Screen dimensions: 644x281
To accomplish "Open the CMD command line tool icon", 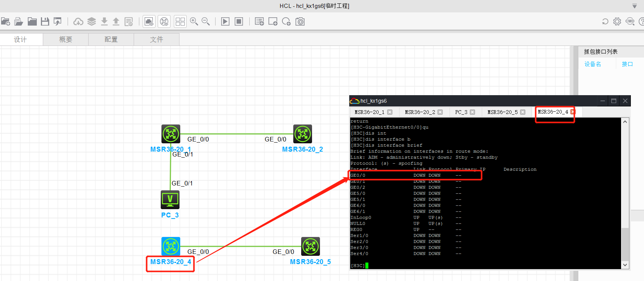I will tap(630, 21).
